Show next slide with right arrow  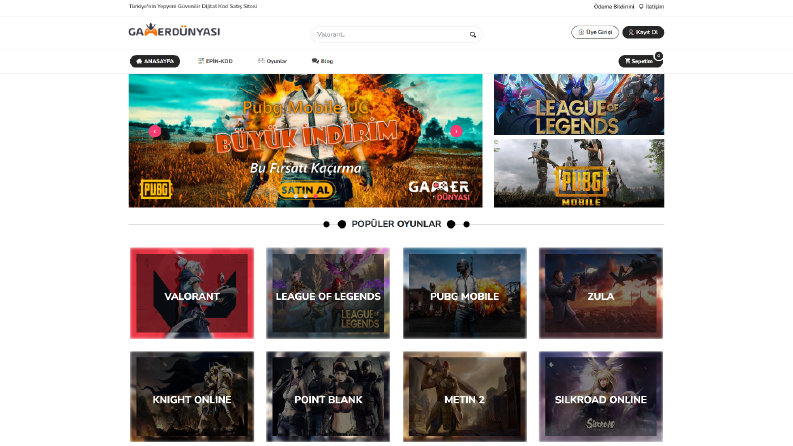coord(456,131)
